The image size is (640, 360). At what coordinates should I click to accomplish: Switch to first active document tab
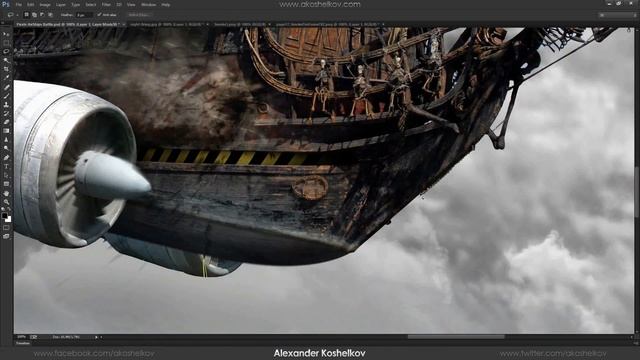click(x=70, y=24)
